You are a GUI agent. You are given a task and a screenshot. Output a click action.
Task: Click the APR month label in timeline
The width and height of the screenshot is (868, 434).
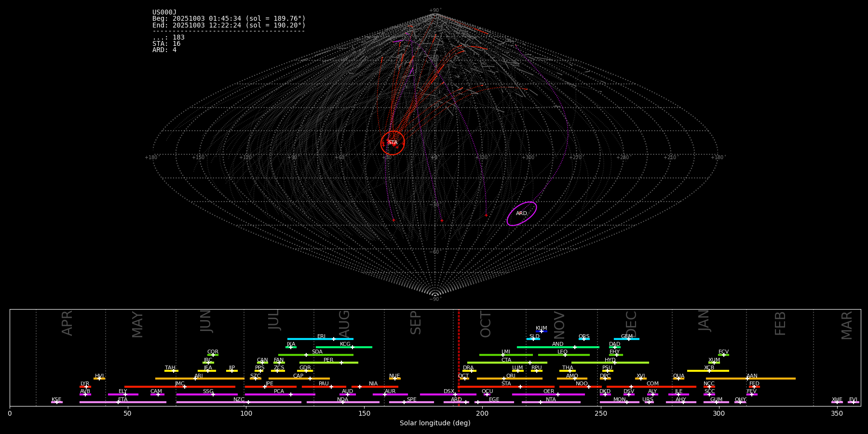(x=67, y=323)
